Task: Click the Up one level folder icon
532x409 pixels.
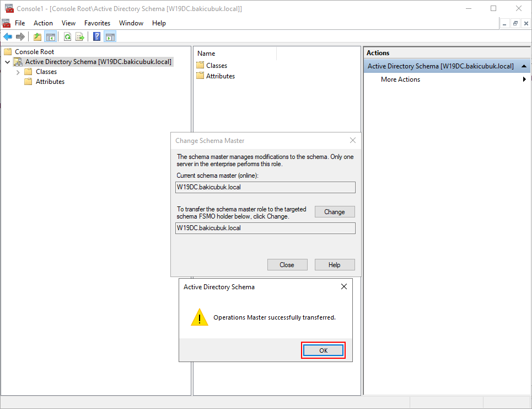Action: pyautogui.click(x=37, y=36)
